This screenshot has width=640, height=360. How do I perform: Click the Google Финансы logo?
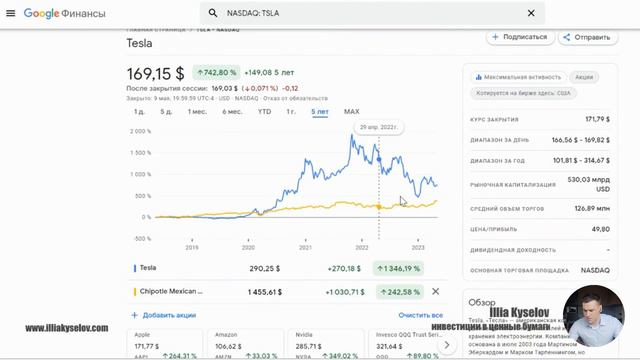point(64,13)
